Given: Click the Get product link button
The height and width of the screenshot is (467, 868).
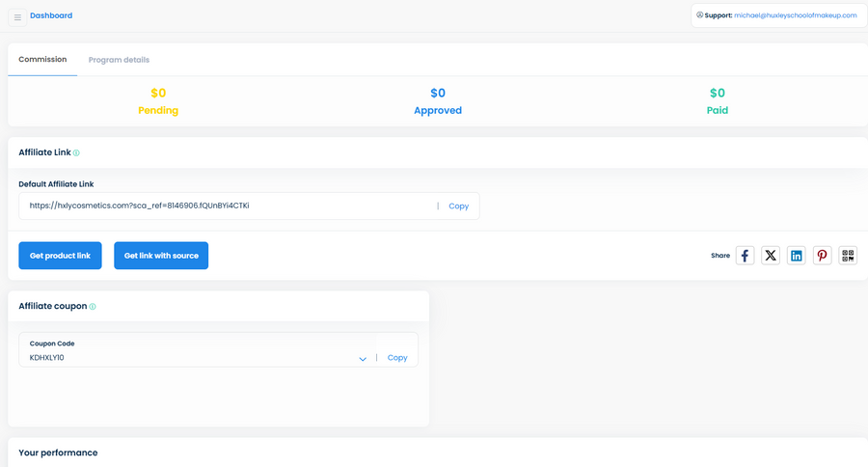Looking at the screenshot, I should click(x=61, y=256).
